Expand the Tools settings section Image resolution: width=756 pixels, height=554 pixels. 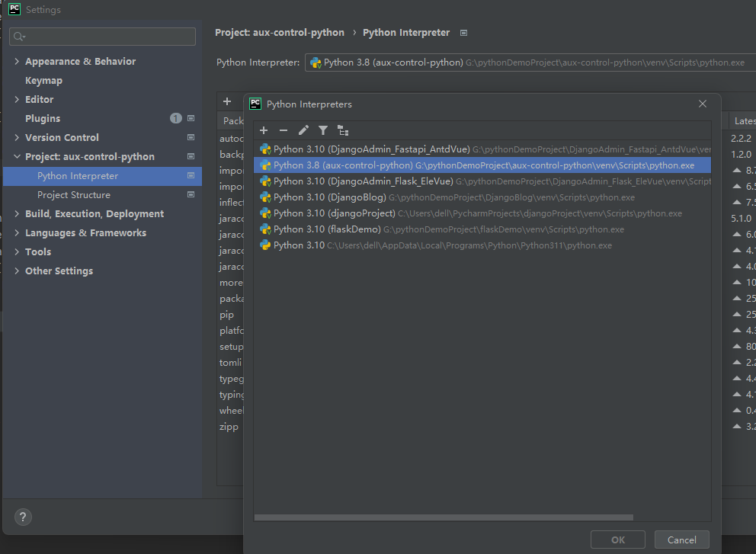[x=17, y=251]
